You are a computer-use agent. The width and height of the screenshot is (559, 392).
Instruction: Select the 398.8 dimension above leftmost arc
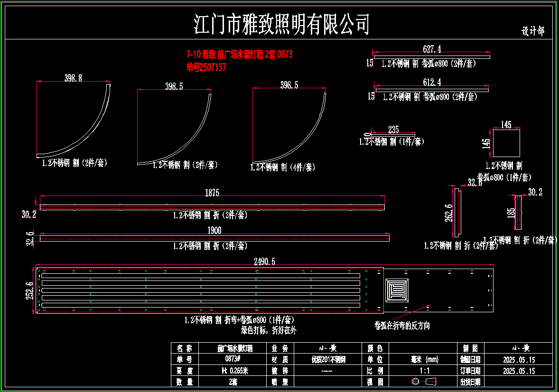[x=73, y=78]
